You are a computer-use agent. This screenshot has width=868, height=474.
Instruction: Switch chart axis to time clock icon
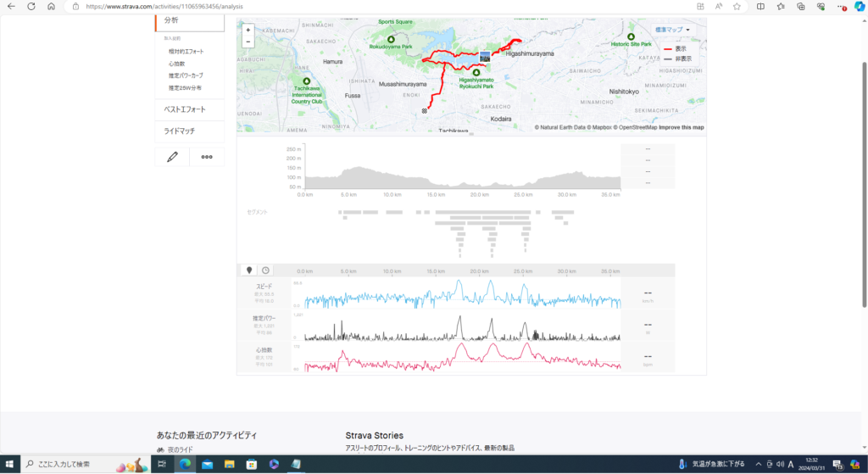tap(265, 270)
